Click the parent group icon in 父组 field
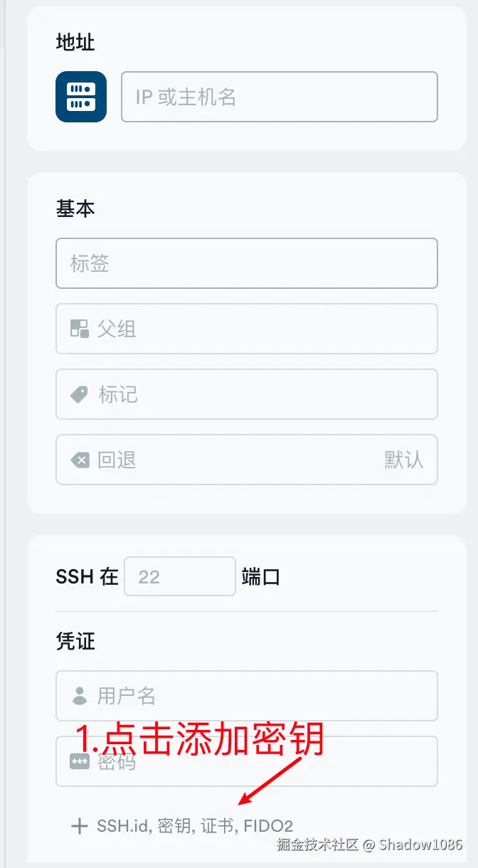 click(80, 329)
